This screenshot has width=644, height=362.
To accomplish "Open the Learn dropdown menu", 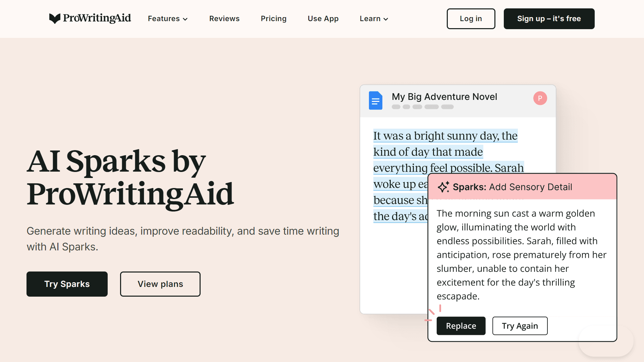I will (x=373, y=19).
